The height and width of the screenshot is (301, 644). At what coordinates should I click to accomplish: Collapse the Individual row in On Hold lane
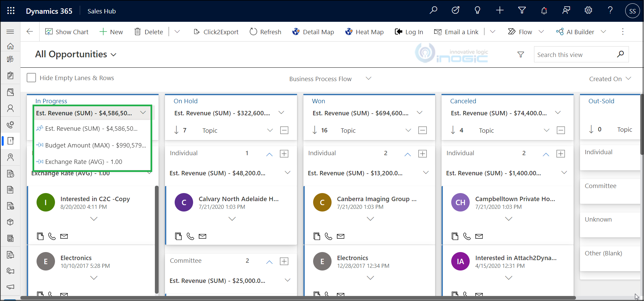coord(269,154)
